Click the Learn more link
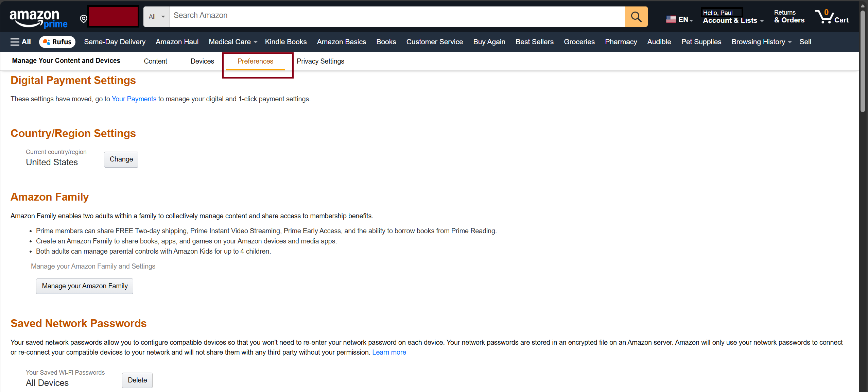 [389, 352]
